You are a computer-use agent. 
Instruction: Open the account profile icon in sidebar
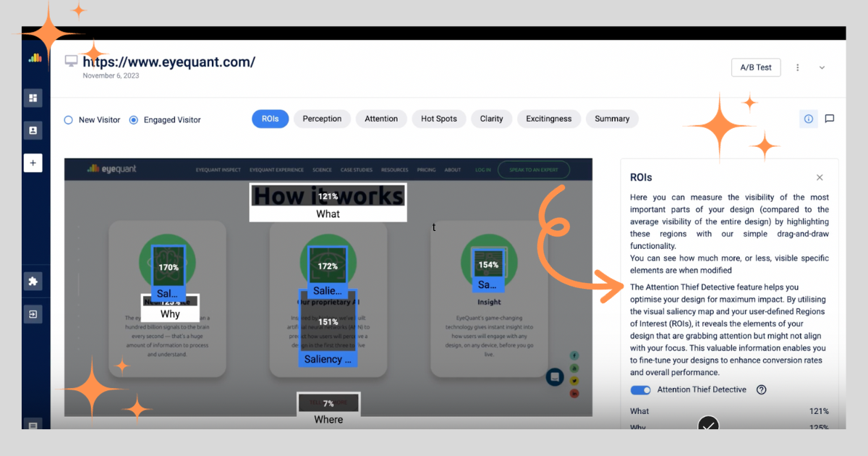tap(33, 130)
